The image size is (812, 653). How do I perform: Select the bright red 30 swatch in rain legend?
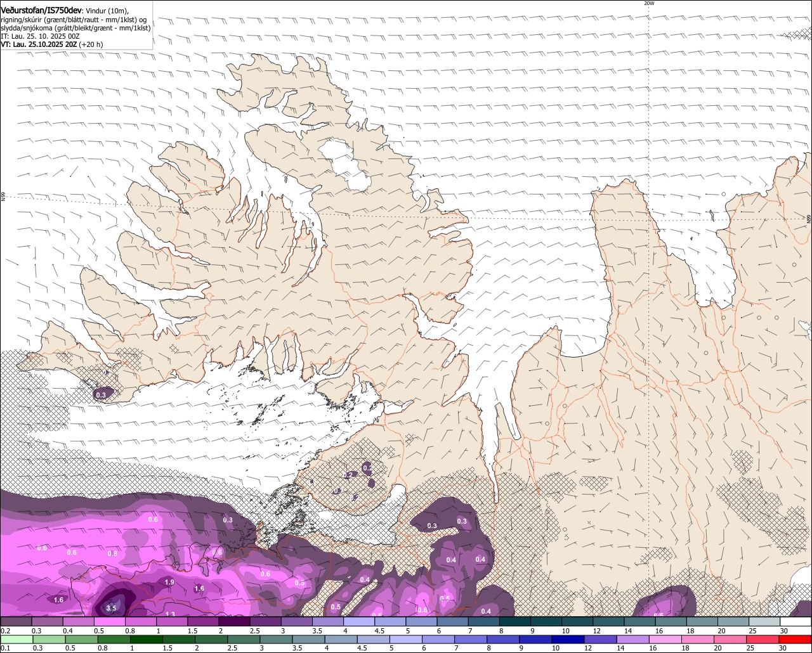tap(796, 639)
